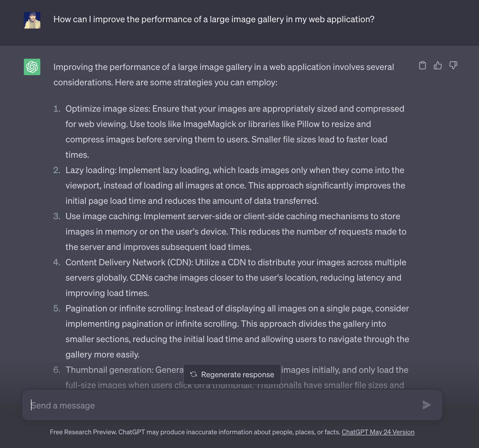This screenshot has height=448, width=479.
Task: Click the thumbs up icon
Action: point(438,66)
